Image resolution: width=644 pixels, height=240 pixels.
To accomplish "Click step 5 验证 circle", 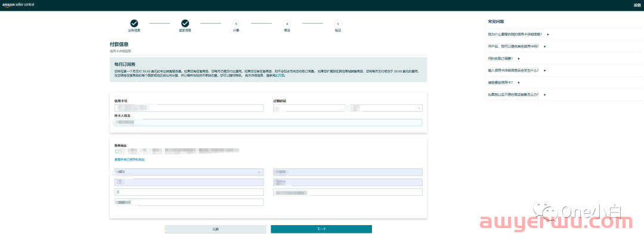I will tap(338, 24).
